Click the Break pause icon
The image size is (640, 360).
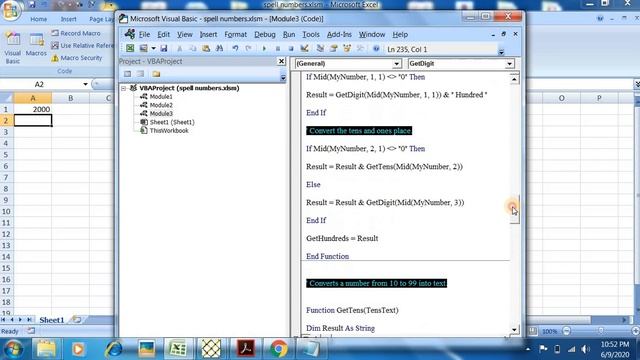[278, 49]
